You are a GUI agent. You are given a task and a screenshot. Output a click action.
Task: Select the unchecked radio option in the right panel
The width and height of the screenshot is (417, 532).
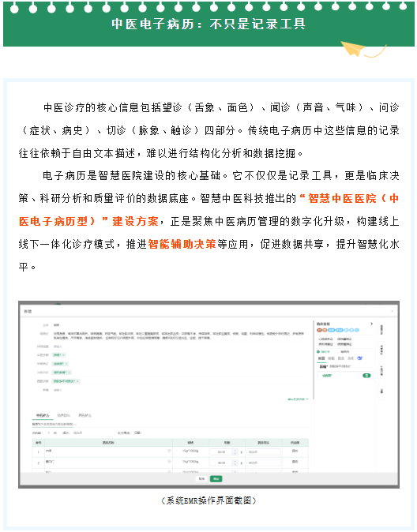coord(339,352)
